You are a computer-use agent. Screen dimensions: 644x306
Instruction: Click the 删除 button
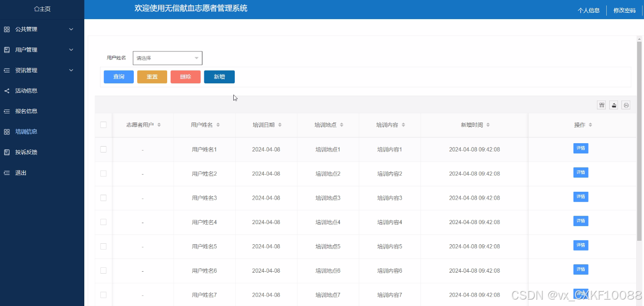[185, 77]
